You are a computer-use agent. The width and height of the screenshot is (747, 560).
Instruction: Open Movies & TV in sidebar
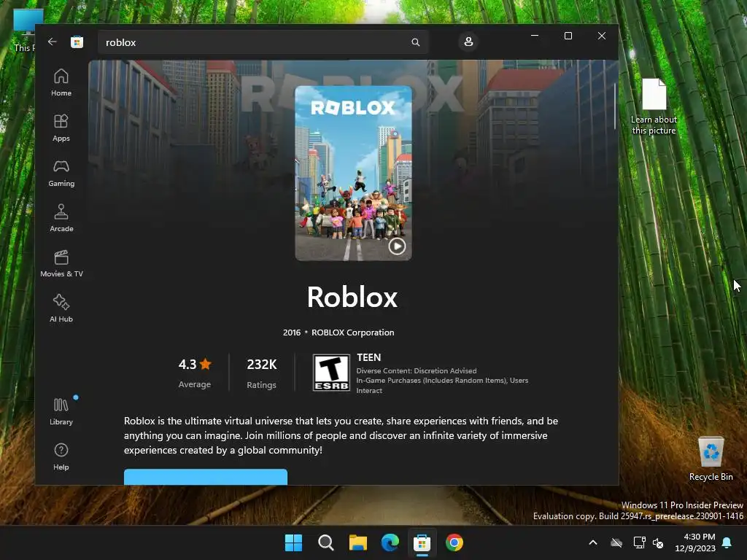tap(61, 263)
